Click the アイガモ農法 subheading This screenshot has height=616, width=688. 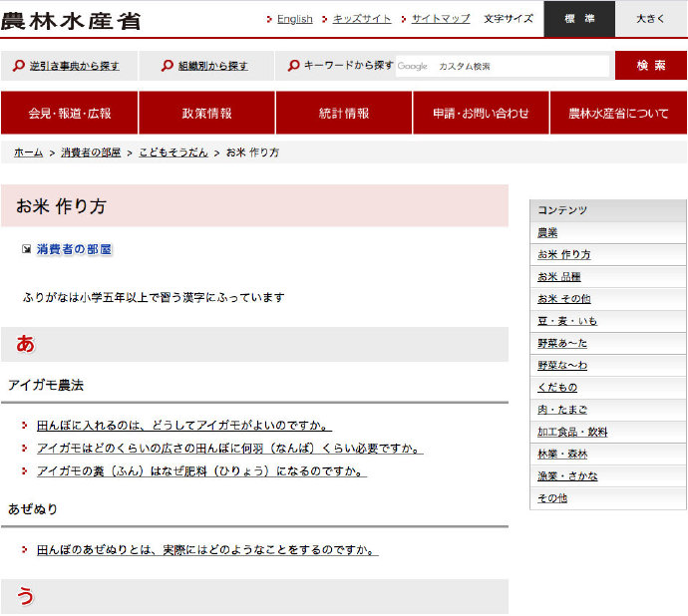pyautogui.click(x=46, y=385)
